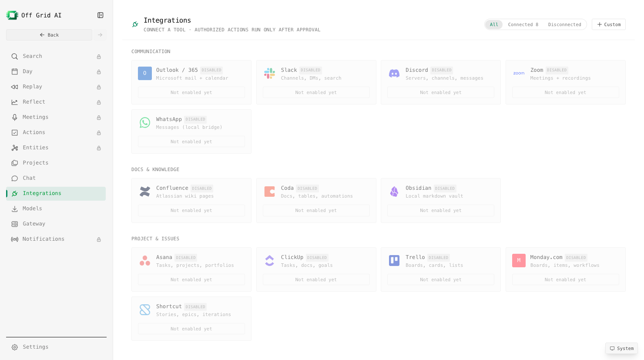Click the System theme button

pos(621,348)
